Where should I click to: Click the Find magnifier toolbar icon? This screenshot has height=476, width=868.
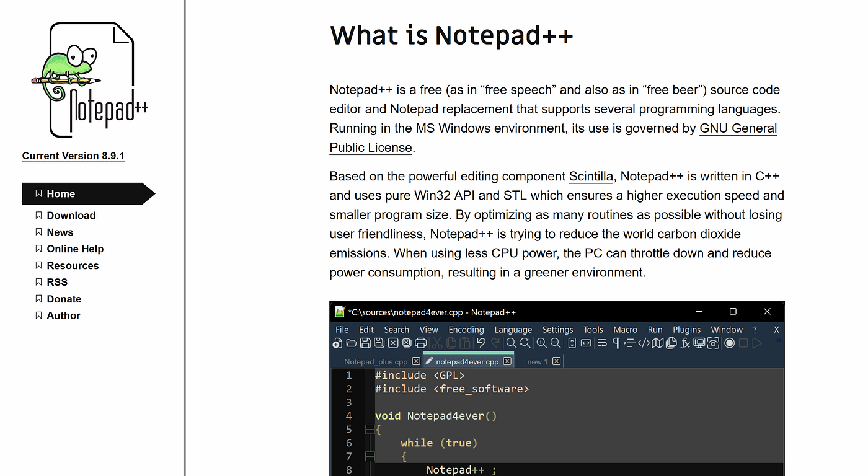511,343
